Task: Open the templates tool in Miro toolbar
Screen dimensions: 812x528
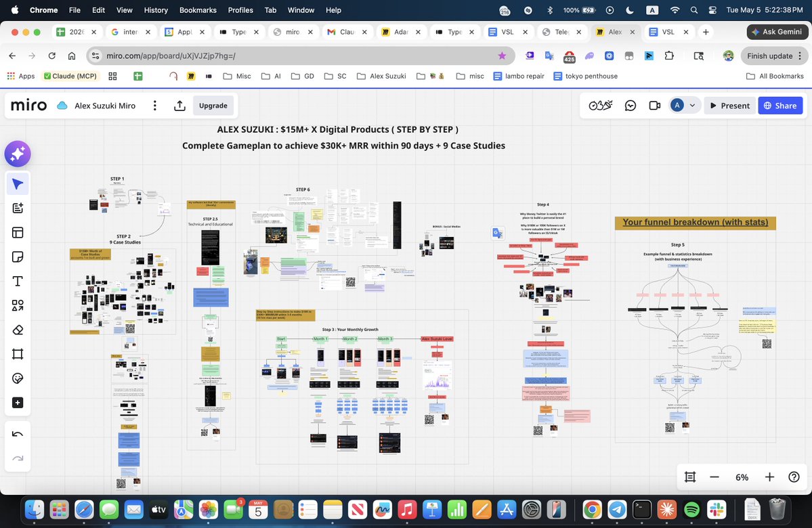Action: click(x=18, y=232)
